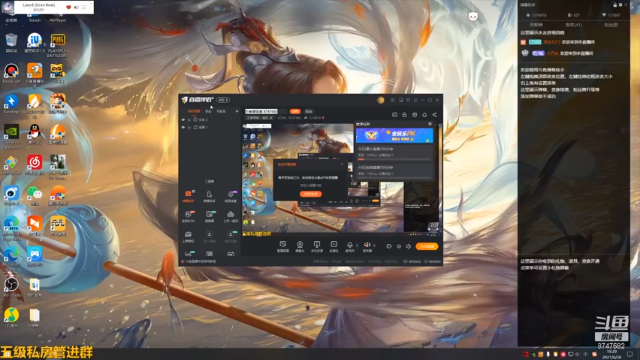Expand the microphone device dropdown arrow
This screenshot has height=360, width=640.
[357, 245]
